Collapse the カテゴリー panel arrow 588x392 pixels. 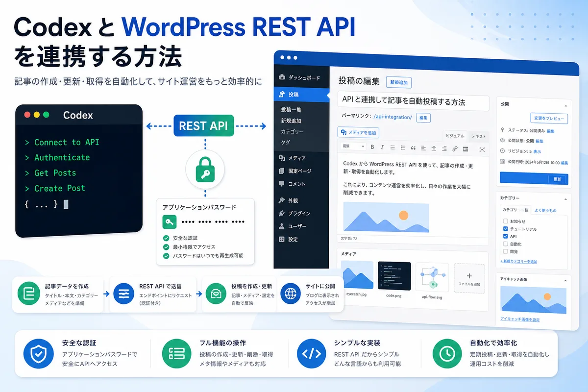coord(565,199)
